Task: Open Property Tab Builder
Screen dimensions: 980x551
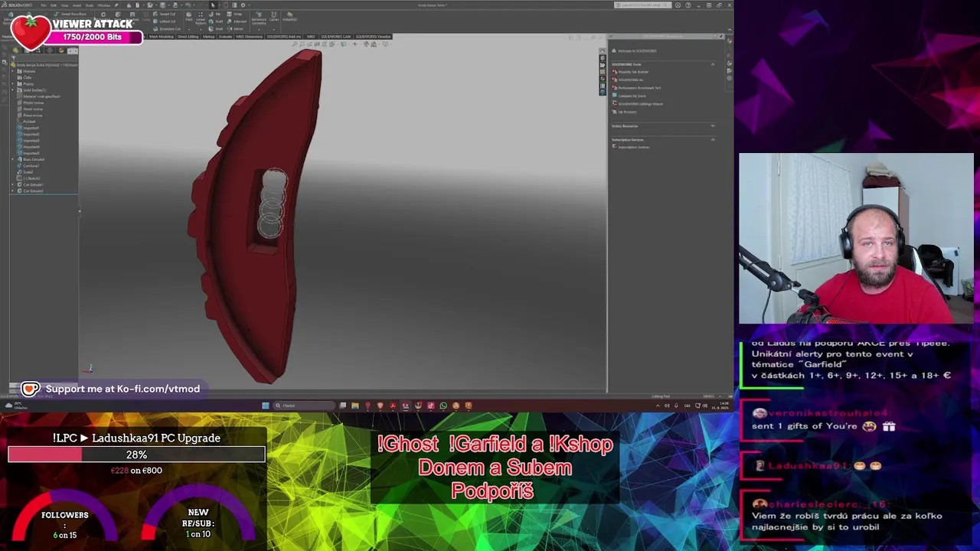Action: [x=630, y=72]
